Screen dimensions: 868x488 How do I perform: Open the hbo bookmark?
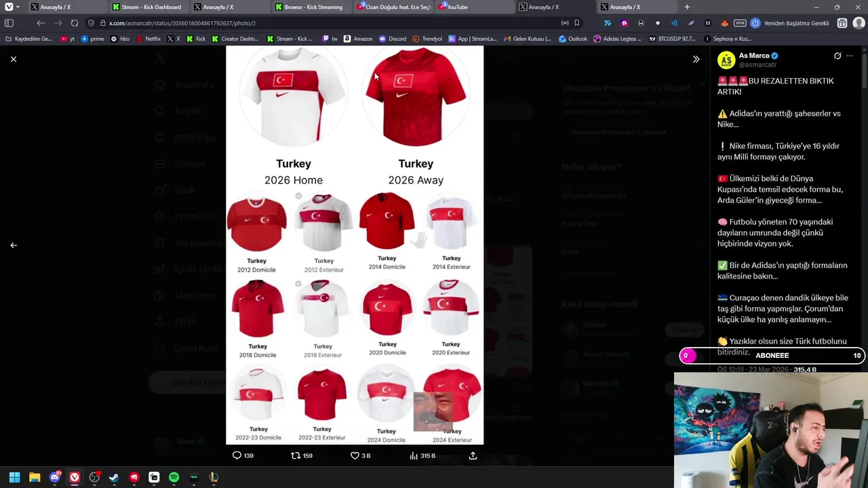point(120,39)
